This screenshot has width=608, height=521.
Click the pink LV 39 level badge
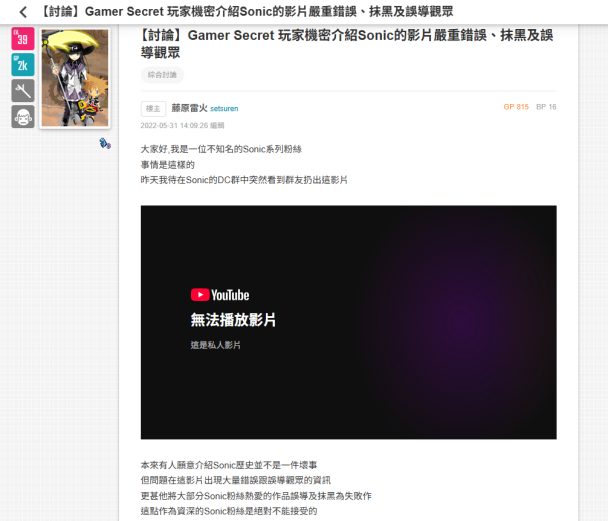pos(23,39)
